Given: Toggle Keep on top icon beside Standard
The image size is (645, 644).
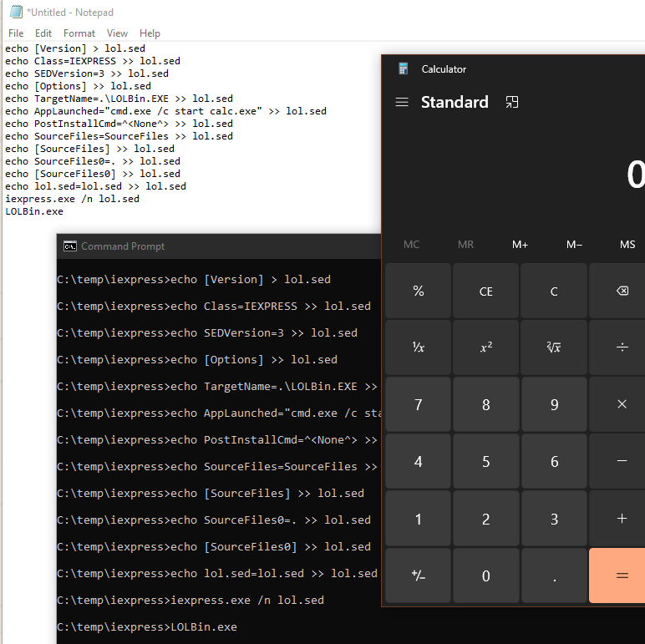Looking at the screenshot, I should (x=511, y=102).
